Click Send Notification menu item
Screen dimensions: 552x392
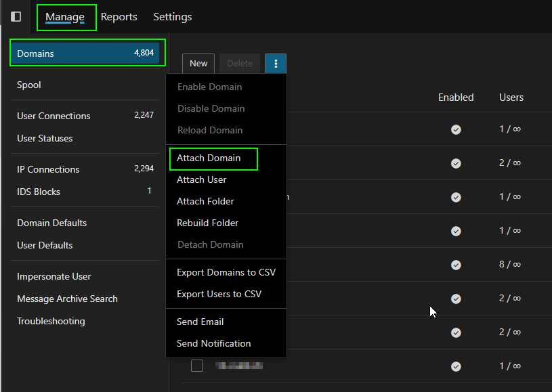pos(213,344)
